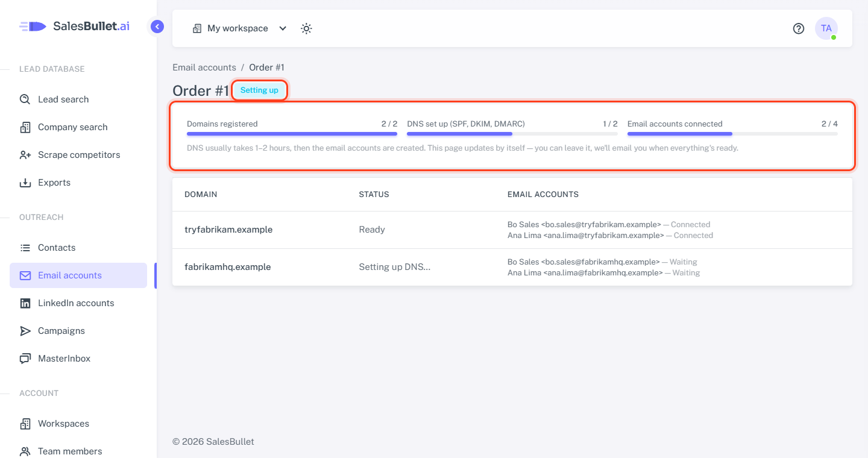Click the EMAIL ACCOUNTS column header
This screenshot has height=458, width=868.
tap(543, 195)
